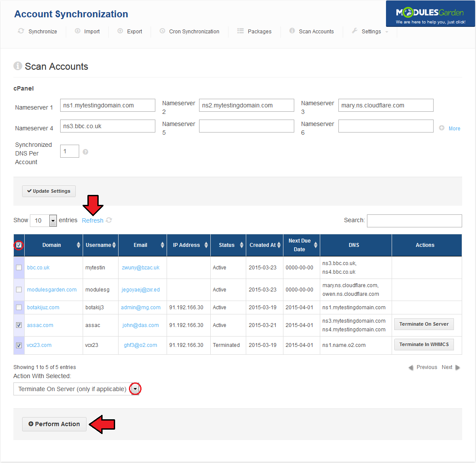
Task: Click the zwuny@bzac.uk email link
Action: (x=141, y=268)
